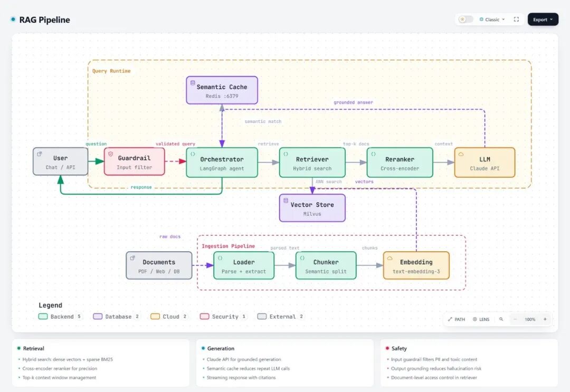The height and width of the screenshot is (392, 570).
Task: Click the purple Database legend swatch
Action: tap(98, 317)
